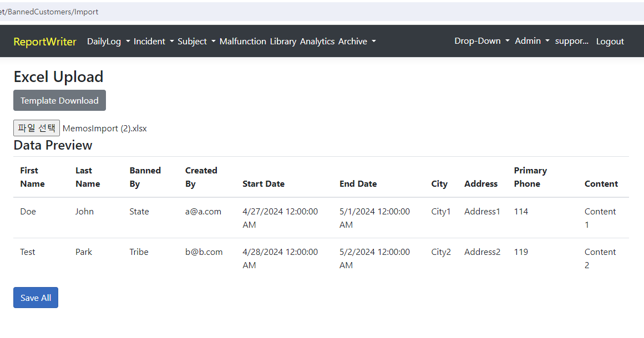
Task: Expand the Archive dropdown
Action: (353, 41)
